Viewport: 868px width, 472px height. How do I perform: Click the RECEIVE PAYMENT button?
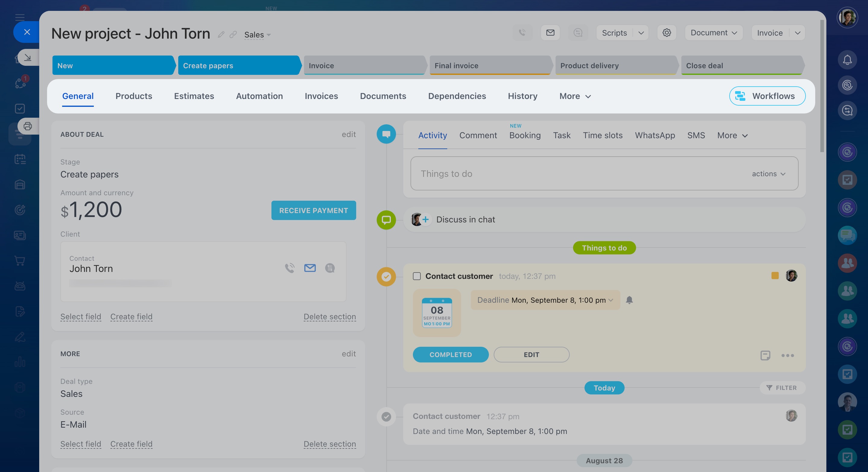coord(313,210)
